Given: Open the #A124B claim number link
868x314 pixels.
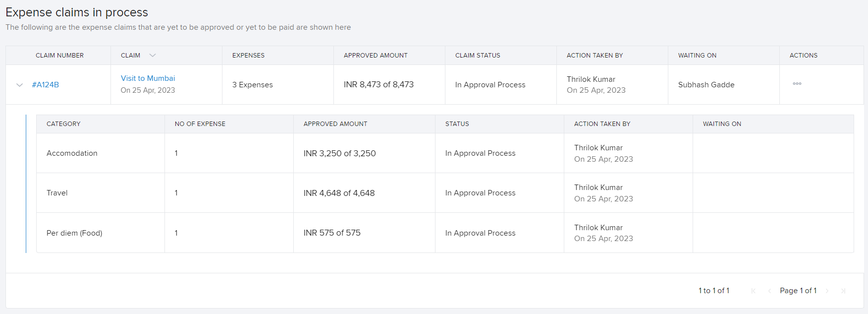Looking at the screenshot, I should 45,85.
